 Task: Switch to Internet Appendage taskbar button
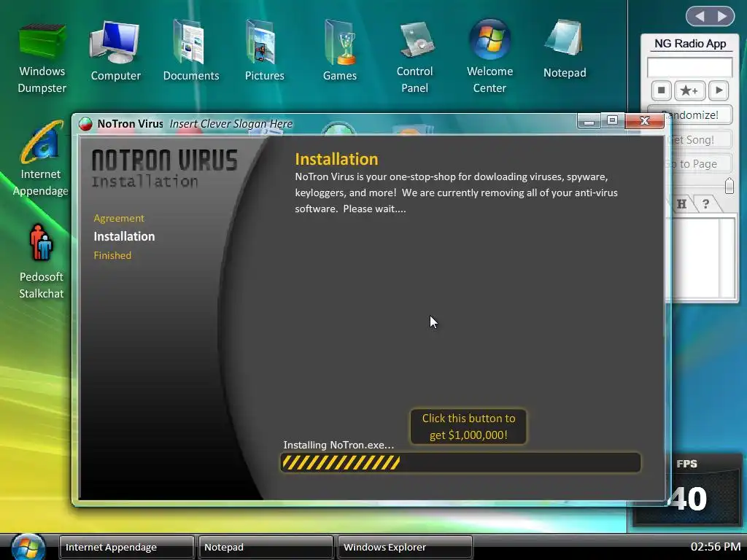click(x=126, y=547)
